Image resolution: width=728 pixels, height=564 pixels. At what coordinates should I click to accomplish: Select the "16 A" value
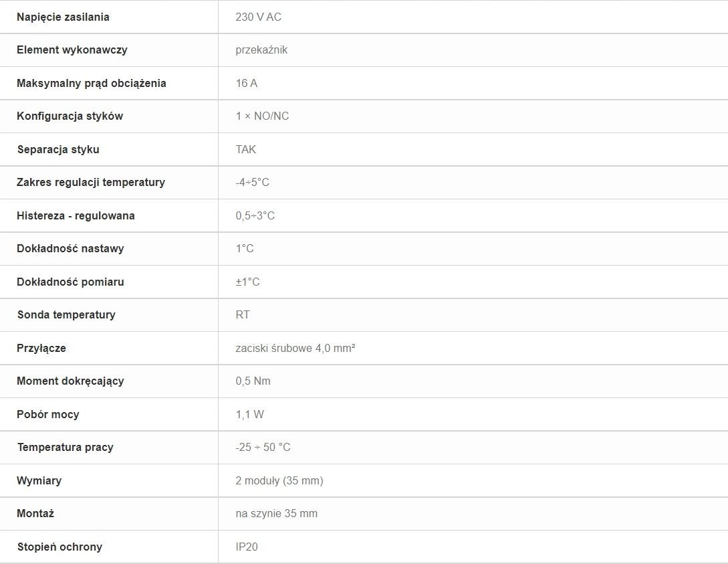click(247, 83)
